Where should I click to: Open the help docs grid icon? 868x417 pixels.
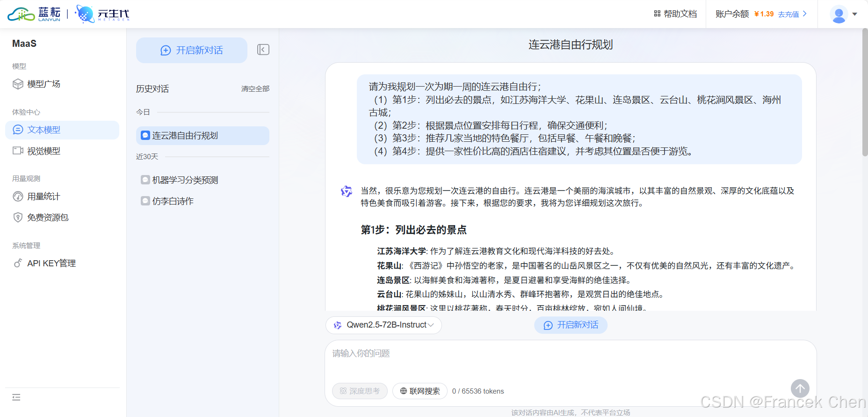coord(657,14)
